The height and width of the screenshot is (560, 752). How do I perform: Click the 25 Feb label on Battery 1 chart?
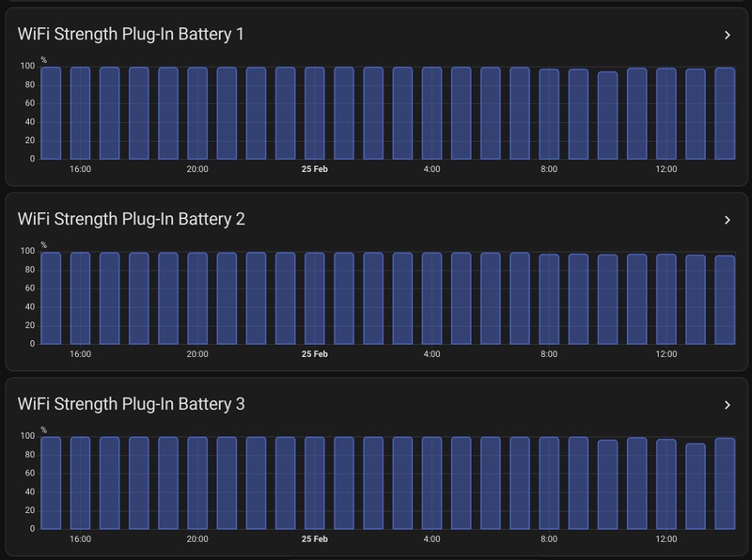click(x=315, y=166)
